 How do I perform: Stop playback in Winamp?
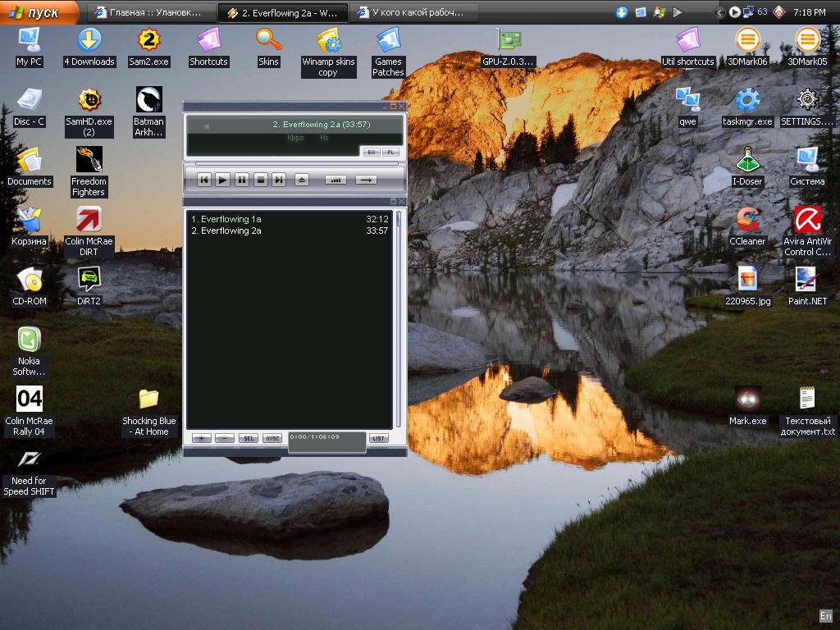click(x=260, y=180)
